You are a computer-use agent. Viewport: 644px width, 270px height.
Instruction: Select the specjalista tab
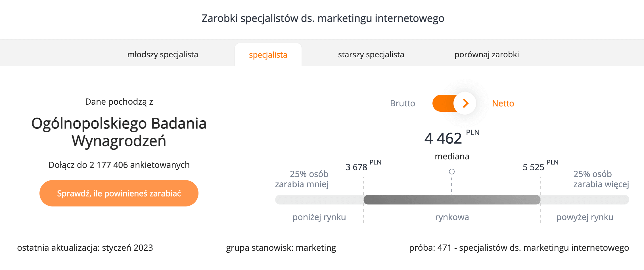[x=268, y=55]
